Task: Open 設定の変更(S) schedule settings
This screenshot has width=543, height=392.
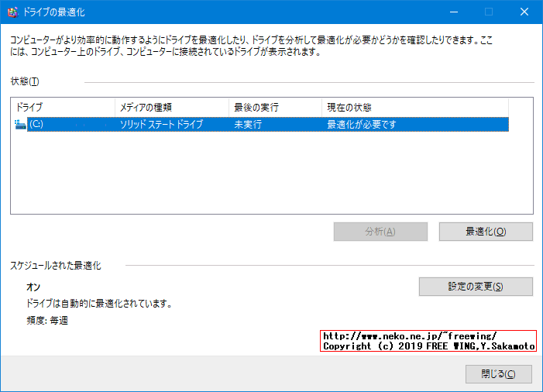Action: [x=476, y=287]
